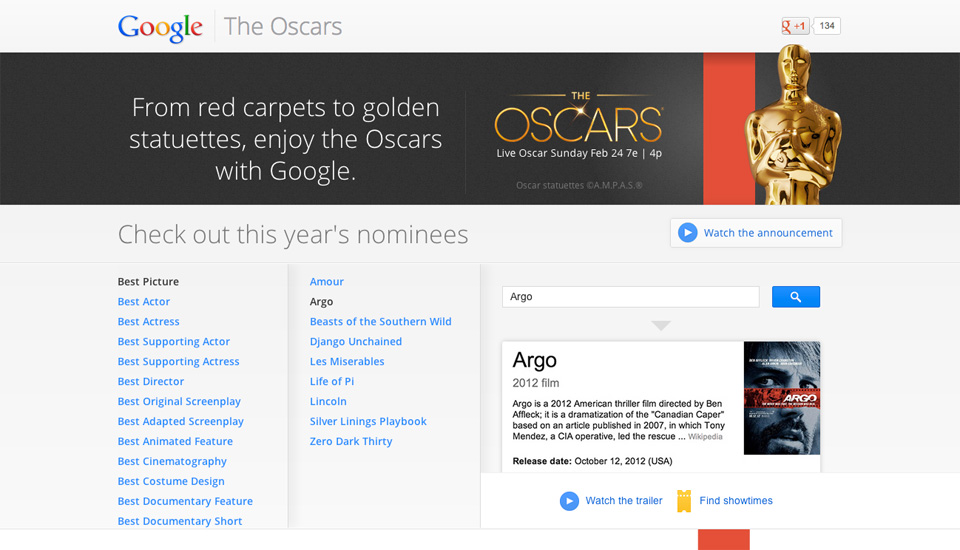Screen dimensions: 960x550
Task: Click the play icon beside Watch the announcement
Action: click(688, 233)
